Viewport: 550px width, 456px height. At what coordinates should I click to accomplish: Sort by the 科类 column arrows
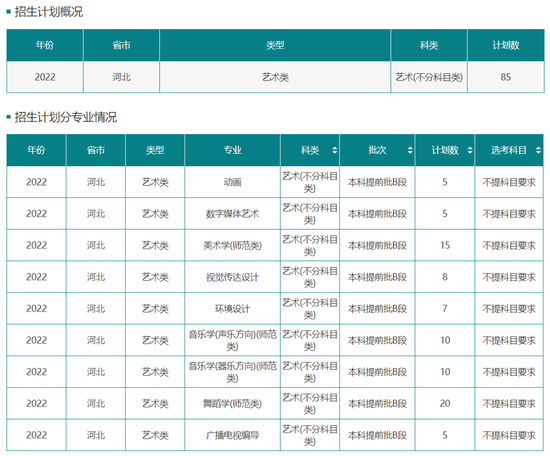pyautogui.click(x=335, y=150)
